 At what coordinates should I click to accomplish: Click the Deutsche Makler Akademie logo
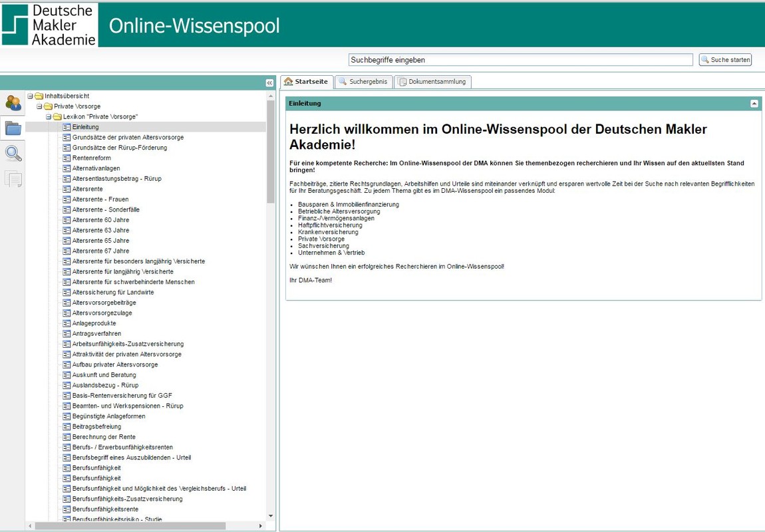[50, 25]
